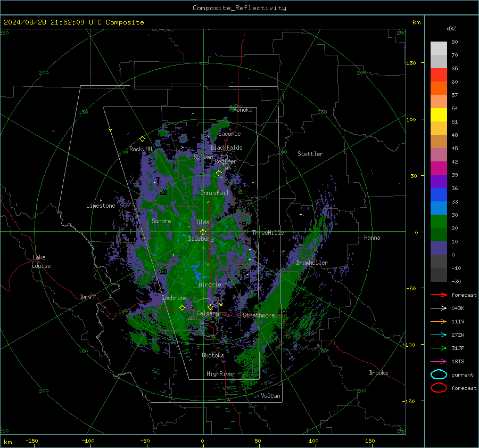Click the yellow diamond marker below RedDeer

click(x=219, y=173)
